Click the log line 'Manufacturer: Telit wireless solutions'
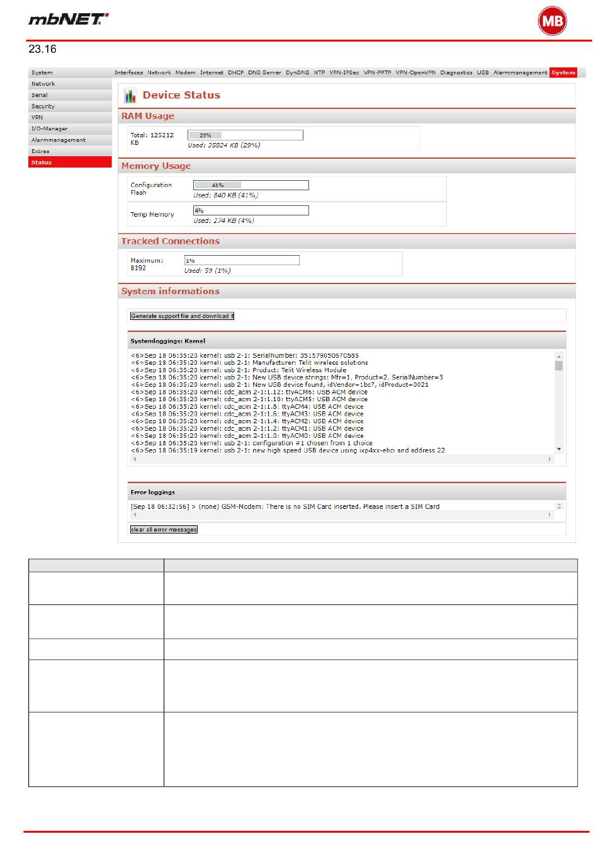 (250, 363)
